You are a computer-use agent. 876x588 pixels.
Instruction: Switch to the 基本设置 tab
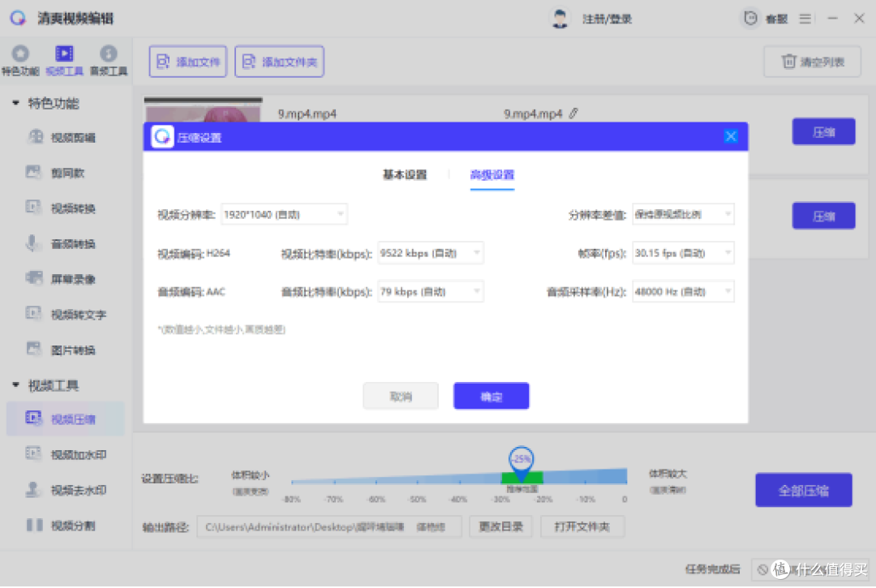pyautogui.click(x=405, y=175)
